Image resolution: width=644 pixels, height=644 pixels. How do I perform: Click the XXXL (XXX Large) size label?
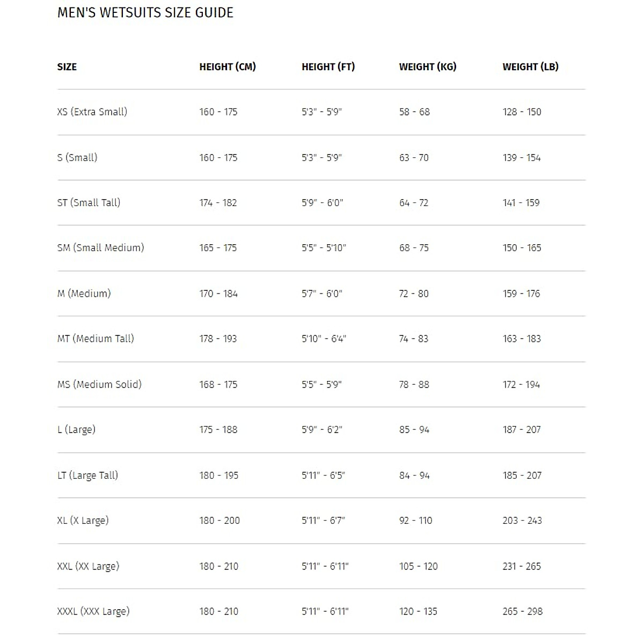[x=93, y=611]
